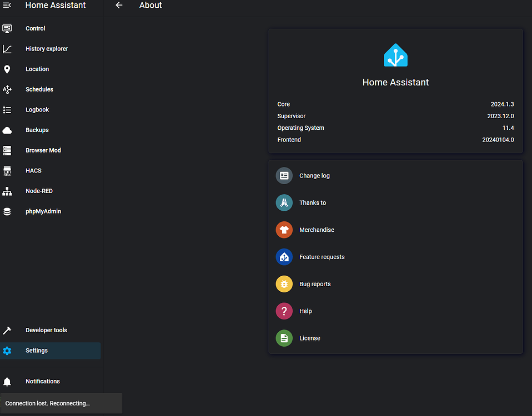Viewport: 532px width, 416px height.
Task: Open History explorer from sidebar
Action: pyautogui.click(x=50, y=49)
